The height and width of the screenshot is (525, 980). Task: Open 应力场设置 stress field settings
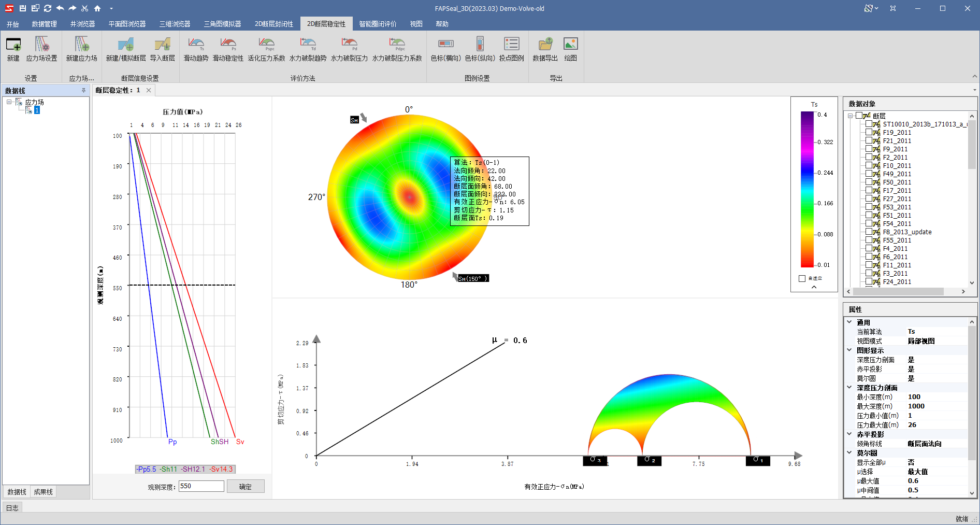[42, 49]
